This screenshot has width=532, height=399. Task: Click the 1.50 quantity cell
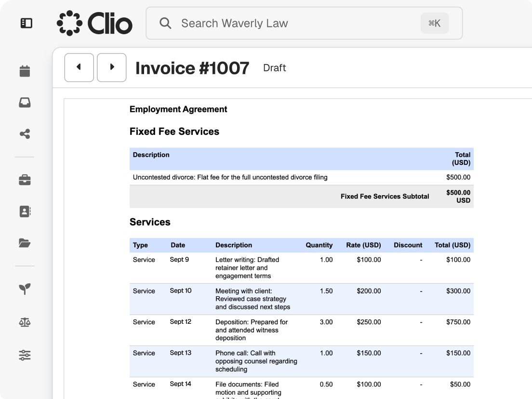tap(326, 291)
